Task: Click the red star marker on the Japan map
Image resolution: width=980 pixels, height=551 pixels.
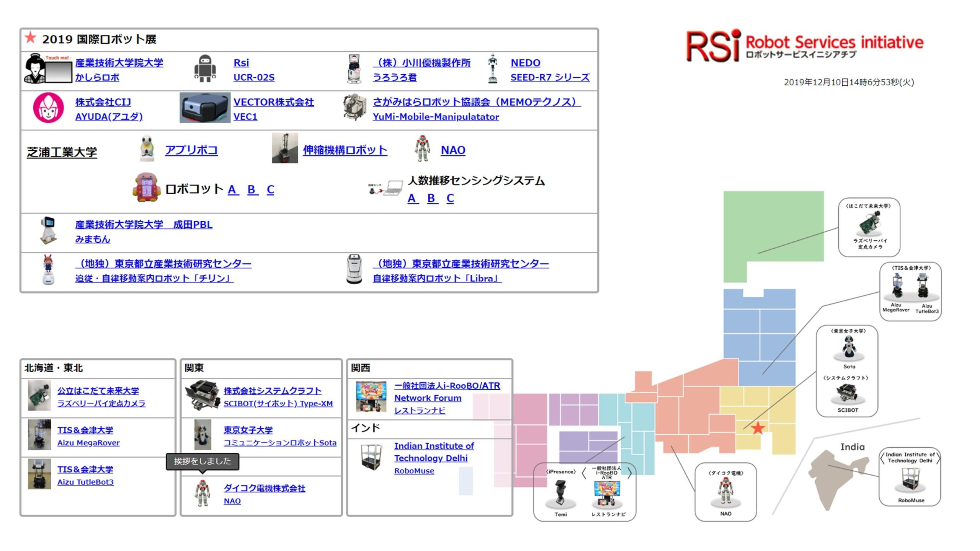Action: (x=758, y=428)
